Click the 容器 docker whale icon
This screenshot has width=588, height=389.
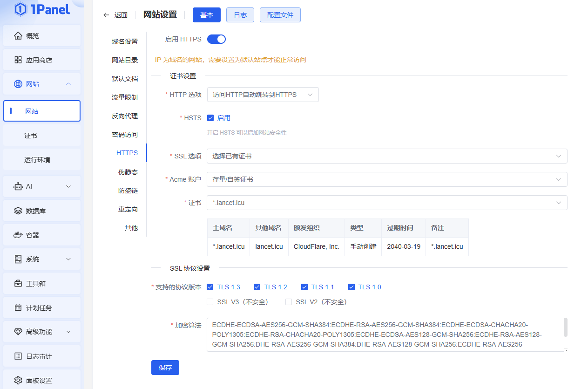(x=18, y=235)
